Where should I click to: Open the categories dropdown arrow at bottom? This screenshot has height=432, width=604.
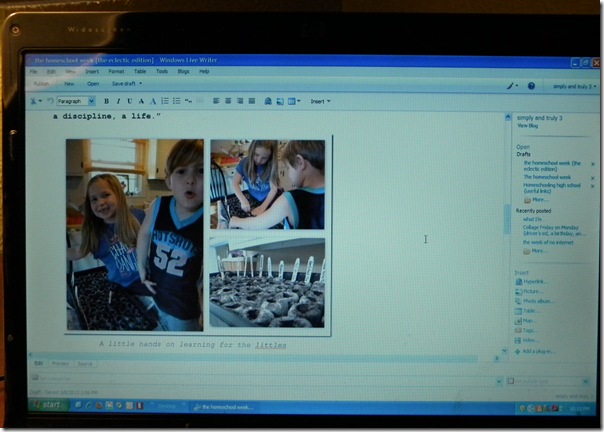tap(499, 382)
